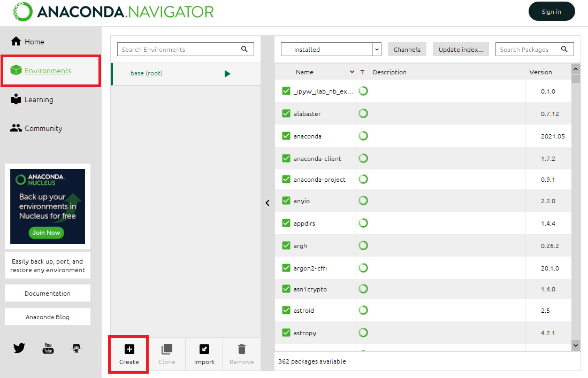
Task: Open the YouTube icon link
Action: (x=48, y=348)
